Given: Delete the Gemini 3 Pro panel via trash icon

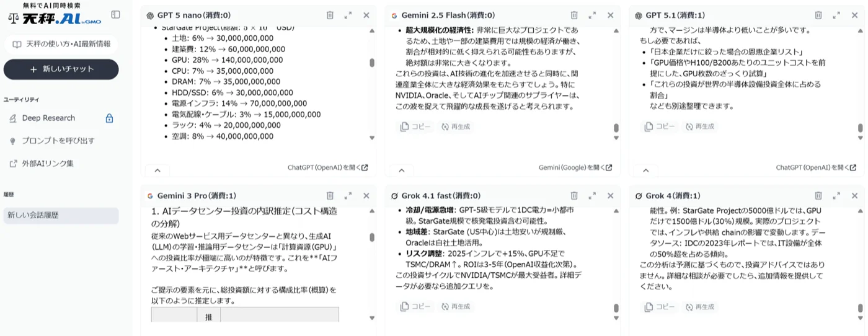Looking at the screenshot, I should [330, 195].
